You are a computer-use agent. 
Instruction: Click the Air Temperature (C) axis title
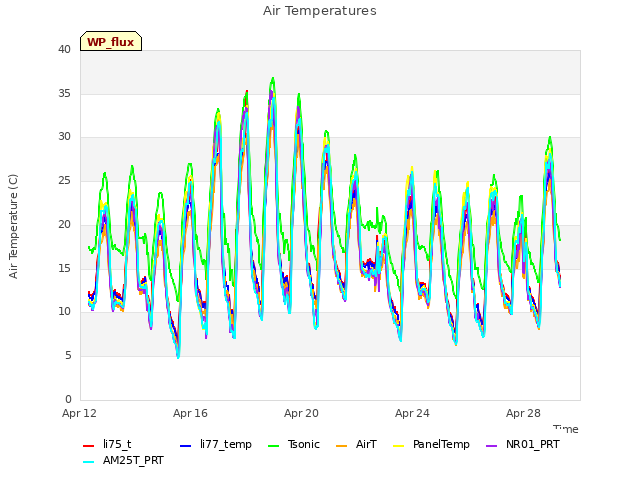tap(13, 227)
